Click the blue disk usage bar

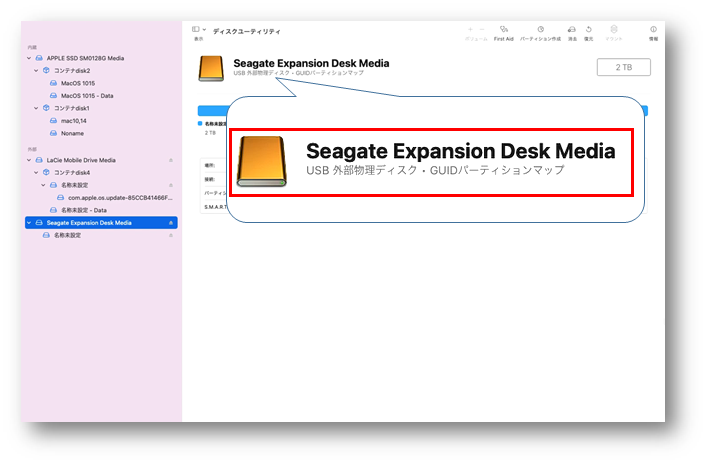212,111
